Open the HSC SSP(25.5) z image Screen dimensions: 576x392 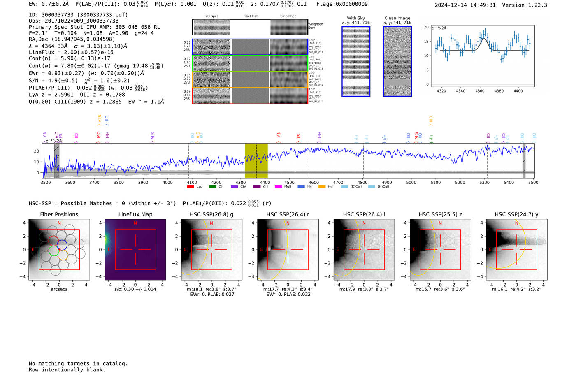(440, 250)
